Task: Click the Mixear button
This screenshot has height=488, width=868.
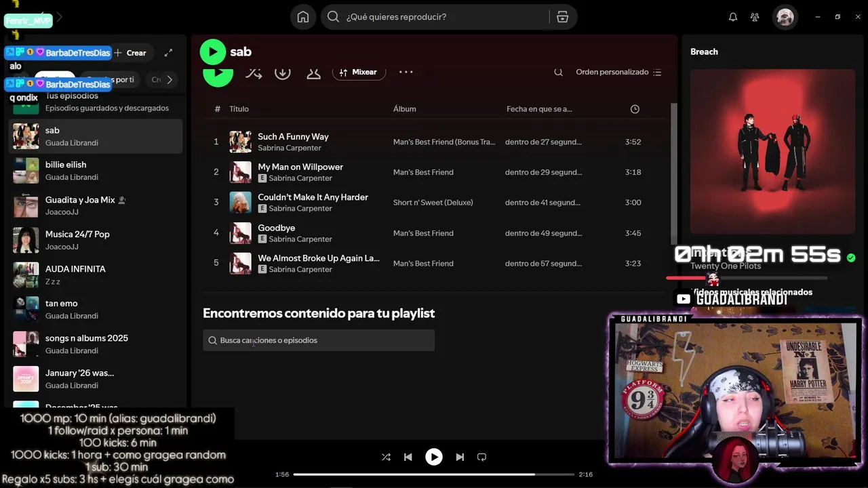Action: 359,72
